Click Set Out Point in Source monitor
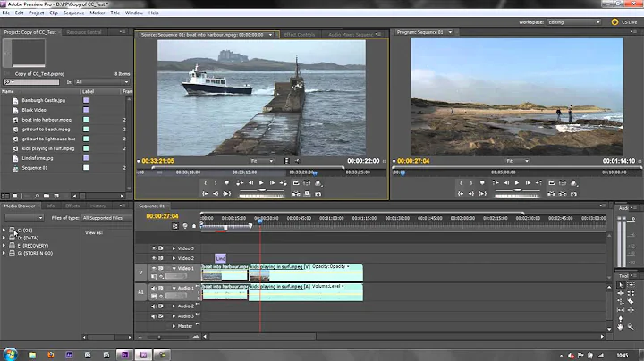The height and width of the screenshot is (361, 644). (216, 183)
